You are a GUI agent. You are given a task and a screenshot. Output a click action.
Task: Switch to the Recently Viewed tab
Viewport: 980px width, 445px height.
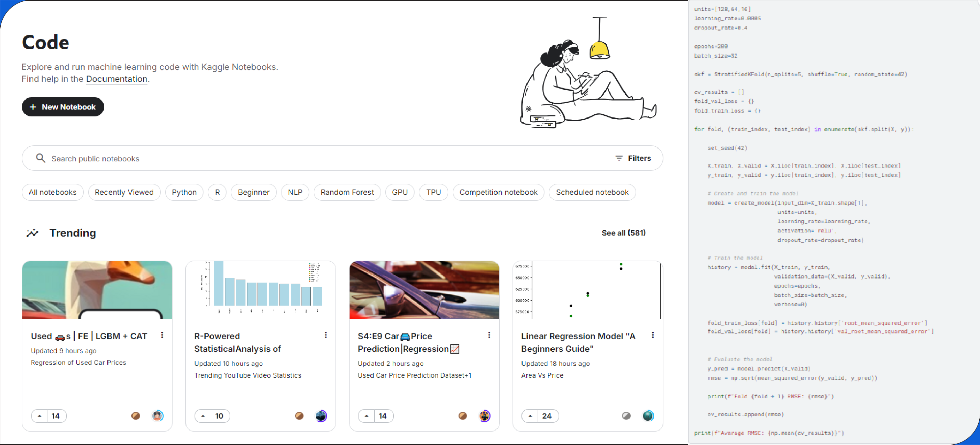pyautogui.click(x=124, y=192)
